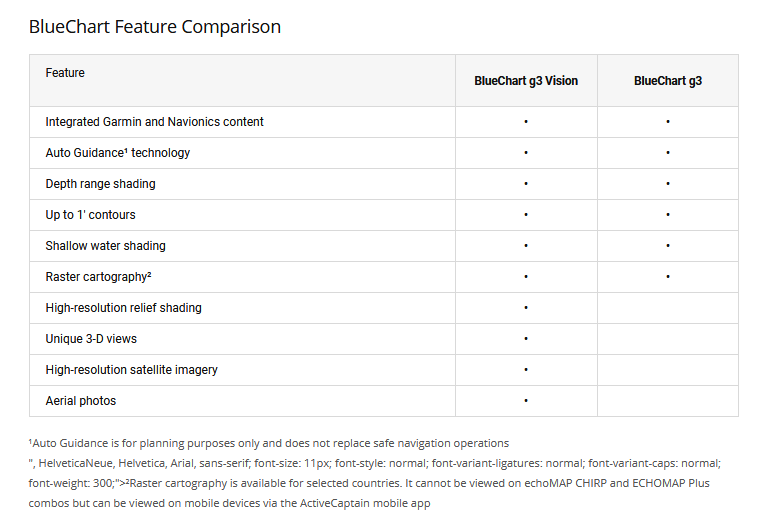Select High-resolution satellite imagery text
Image resolution: width=773 pixels, height=531 pixels.
point(131,370)
